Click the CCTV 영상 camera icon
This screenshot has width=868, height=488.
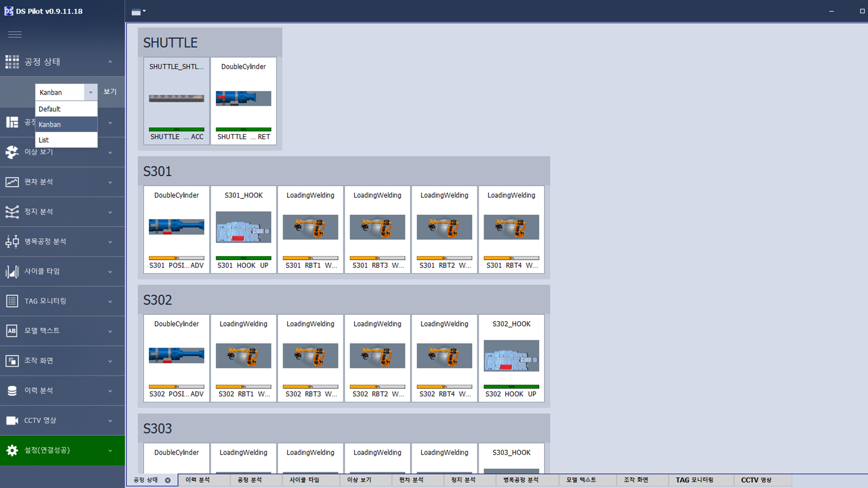(12, 420)
